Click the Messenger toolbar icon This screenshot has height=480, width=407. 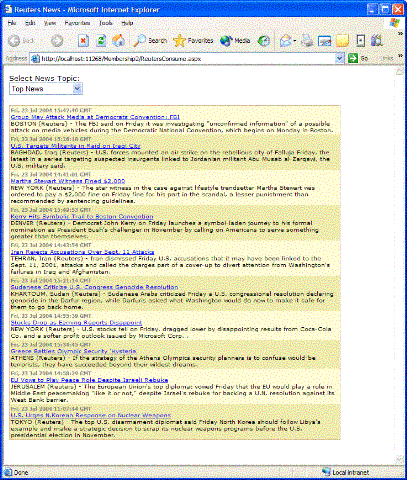click(x=377, y=41)
